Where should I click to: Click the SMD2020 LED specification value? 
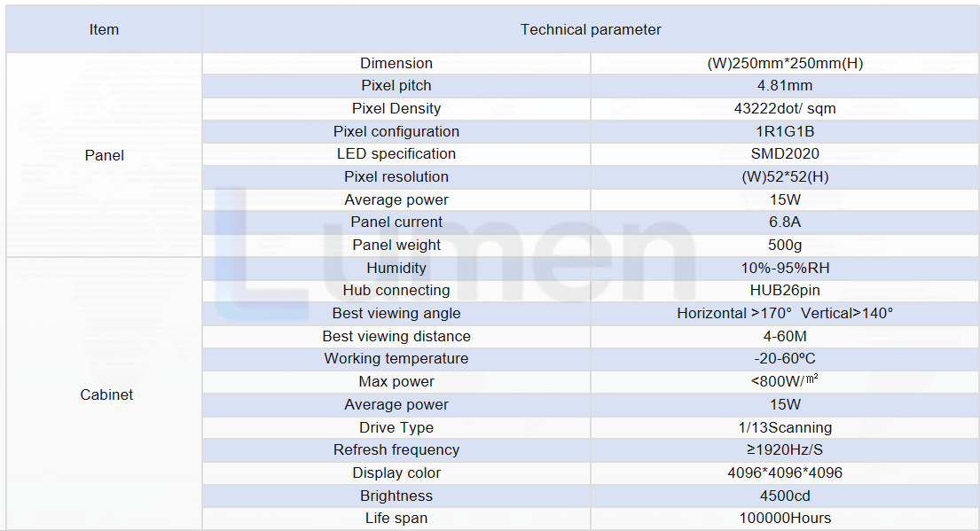click(785, 153)
